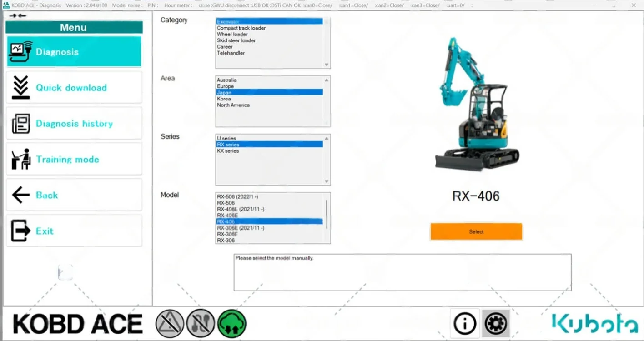Open the settings gear
Viewport: 644px width, 341px height.
click(496, 323)
